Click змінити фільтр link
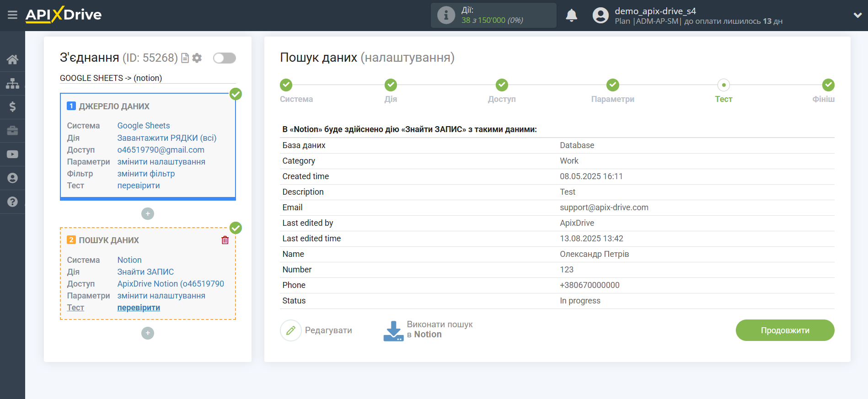 [146, 174]
